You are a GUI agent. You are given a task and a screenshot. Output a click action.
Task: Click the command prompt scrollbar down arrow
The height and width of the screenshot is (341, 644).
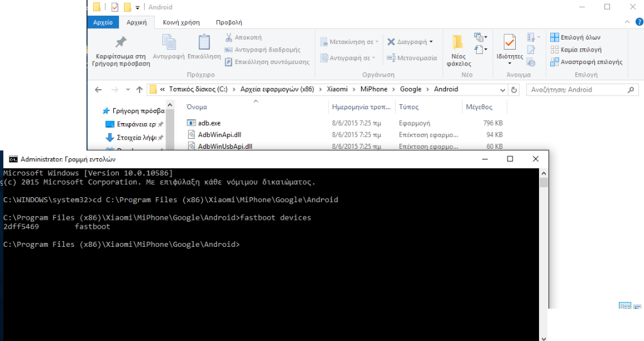coord(543,338)
